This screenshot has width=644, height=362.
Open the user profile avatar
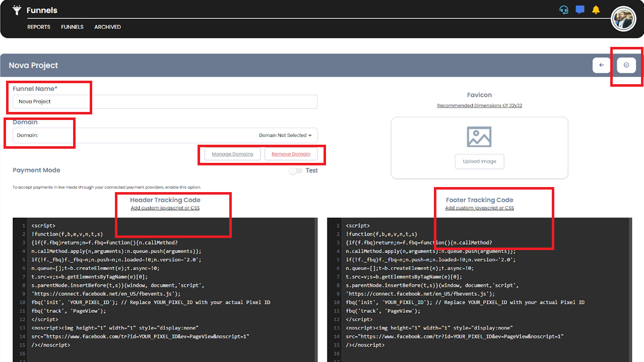coord(623,19)
